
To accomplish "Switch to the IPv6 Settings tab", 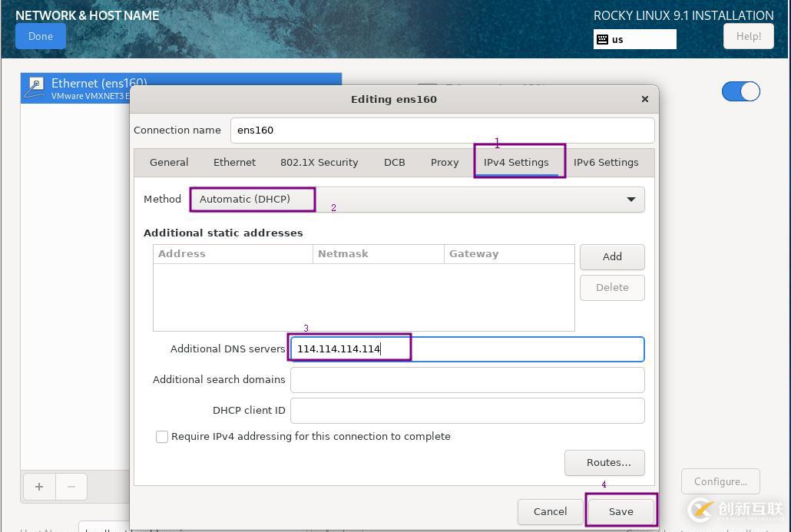I will click(606, 163).
